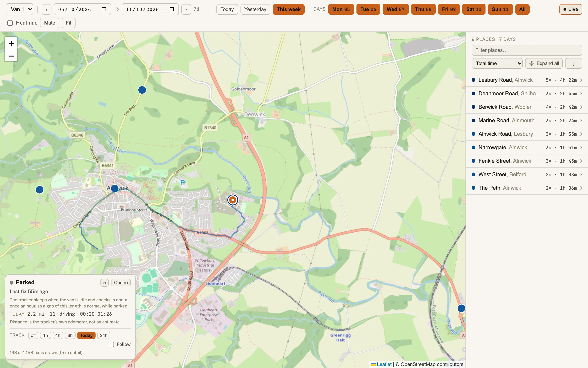Click the Yesterday range button

255,9
